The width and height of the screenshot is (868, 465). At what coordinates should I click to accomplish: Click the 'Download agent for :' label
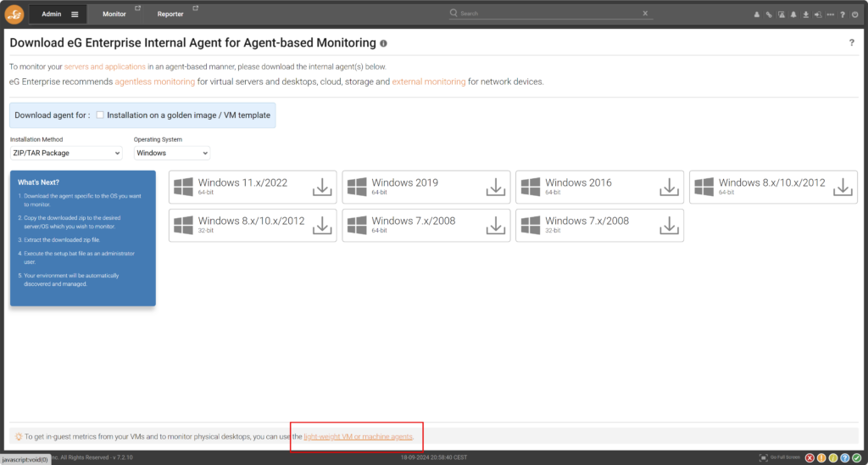(x=53, y=115)
